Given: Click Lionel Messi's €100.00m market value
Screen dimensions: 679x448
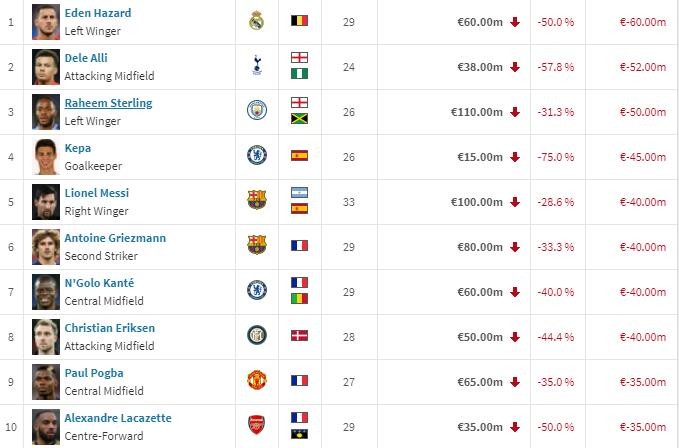Looking at the screenshot, I should (x=477, y=202).
